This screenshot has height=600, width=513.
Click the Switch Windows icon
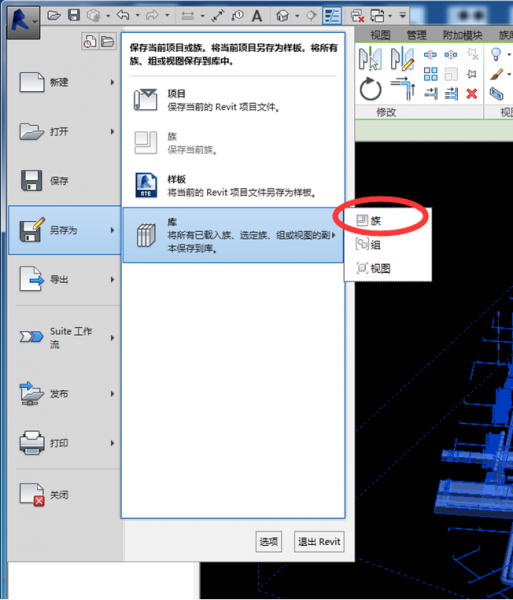click(x=377, y=16)
